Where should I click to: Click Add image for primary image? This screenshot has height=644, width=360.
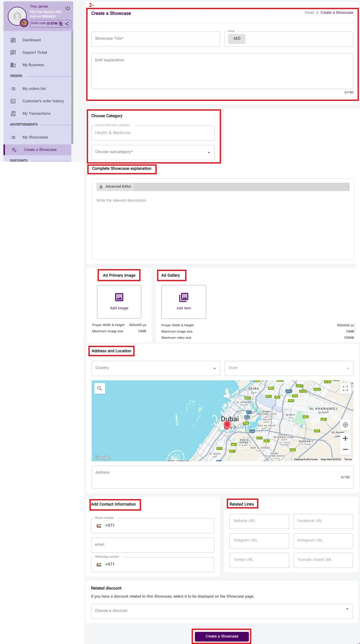pyautogui.click(x=119, y=302)
